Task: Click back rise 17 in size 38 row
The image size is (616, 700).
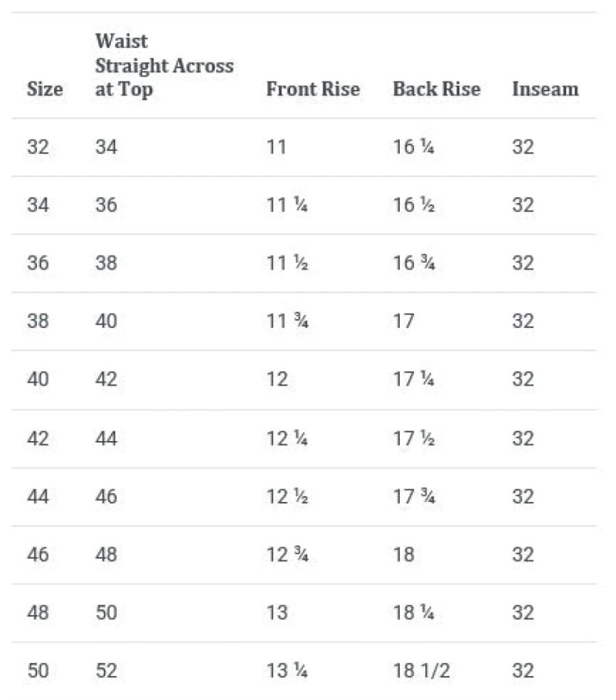Action: coord(403,321)
